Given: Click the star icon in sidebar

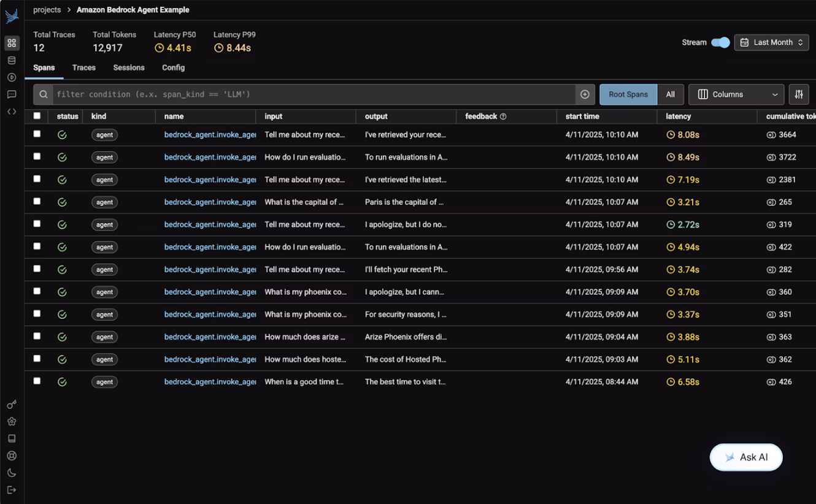Looking at the screenshot, I should (x=12, y=422).
